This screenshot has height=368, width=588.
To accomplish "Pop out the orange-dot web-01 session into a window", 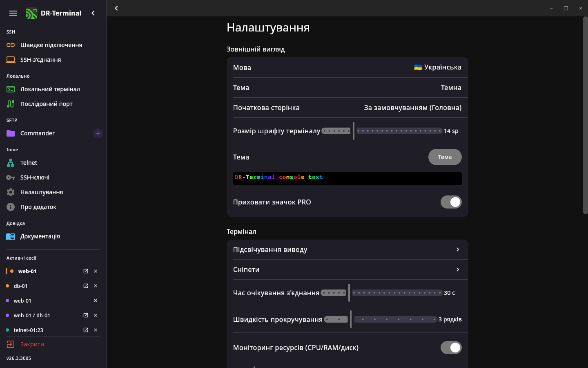I will click(86, 271).
